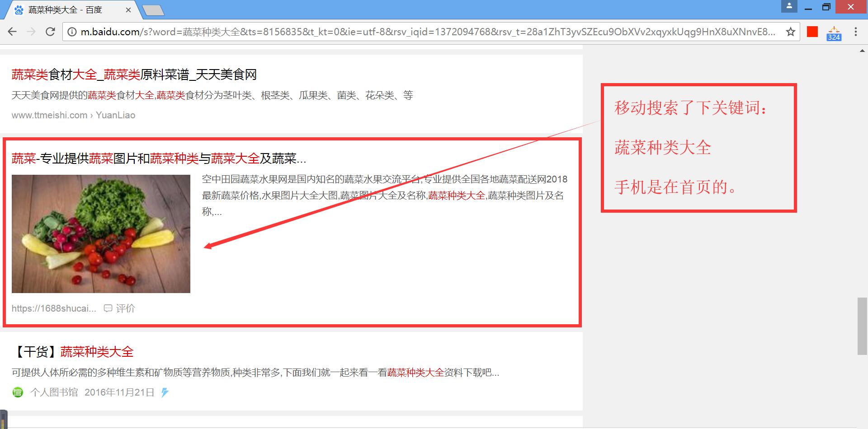This screenshot has width=868, height=429.
Task: Open the 【干货】蔬菜种类大全 result
Action: (x=74, y=351)
